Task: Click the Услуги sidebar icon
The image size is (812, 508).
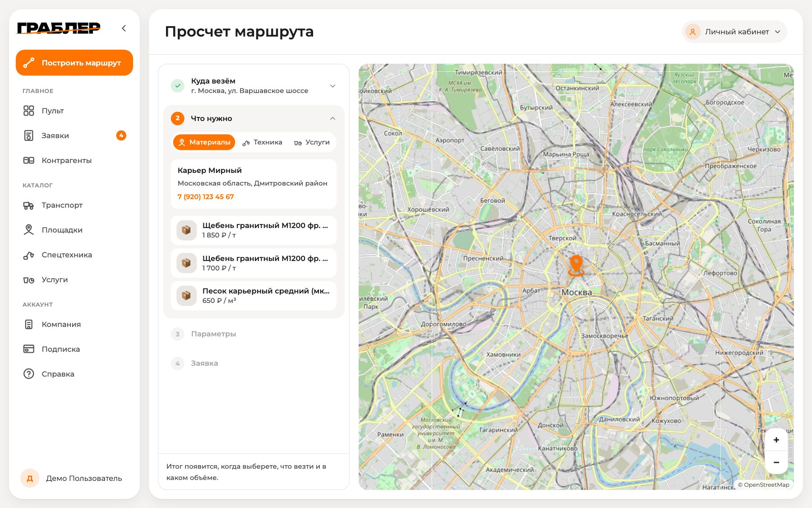Action: (x=28, y=280)
